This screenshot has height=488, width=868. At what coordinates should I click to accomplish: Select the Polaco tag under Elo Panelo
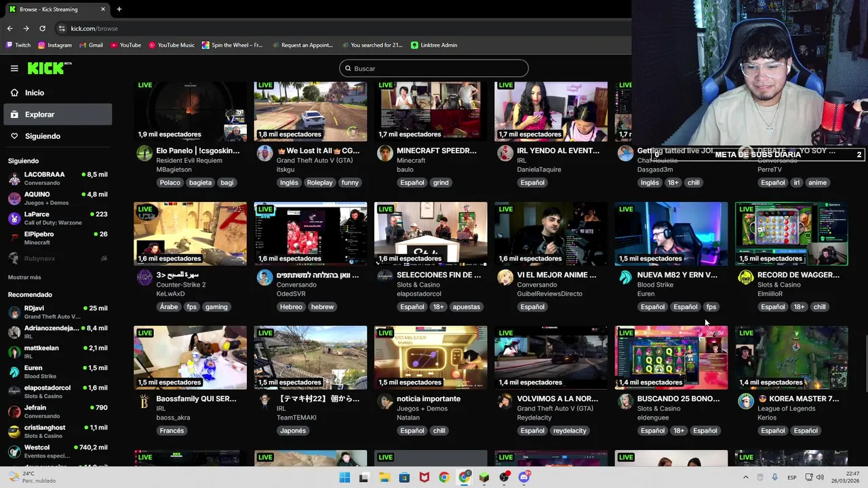[170, 182]
